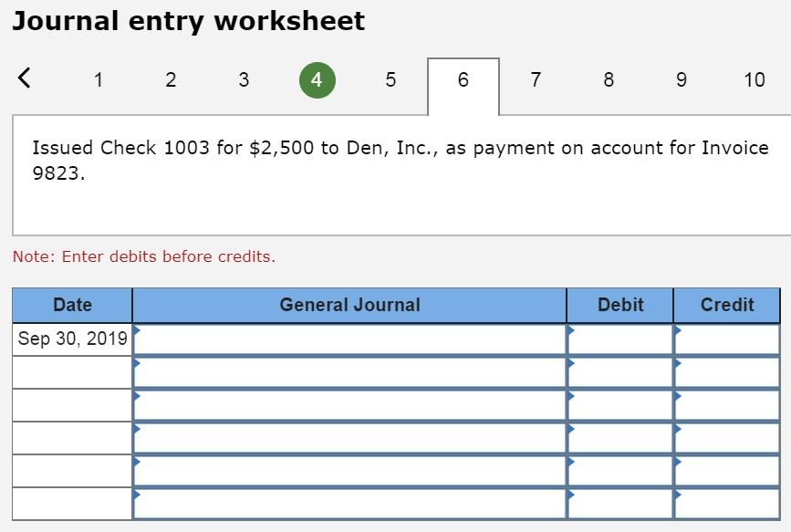Switch to transaction tab 1

98,79
